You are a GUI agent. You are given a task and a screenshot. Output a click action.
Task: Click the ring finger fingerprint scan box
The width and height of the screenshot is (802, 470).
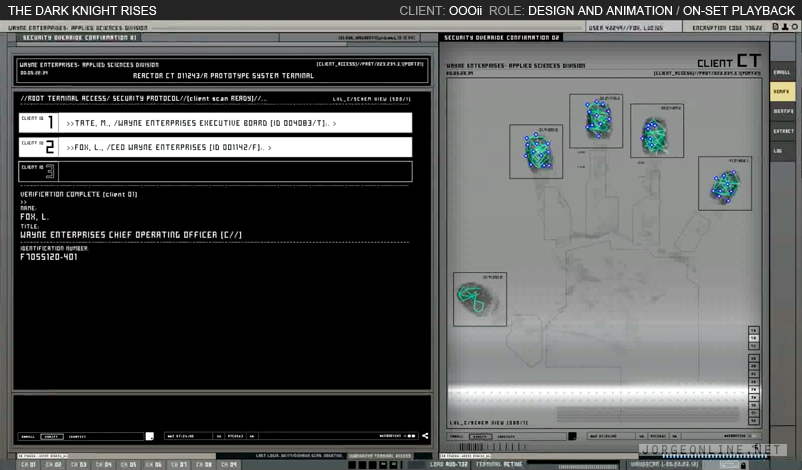point(657,130)
